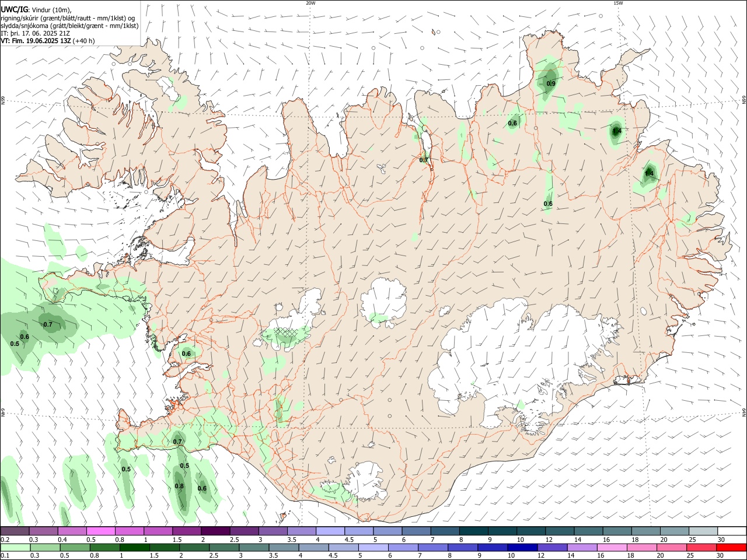Select the slate blue 6–7 snow legend swatch
Image resolution: width=747 pixels, height=560 pixels.
coord(417,531)
